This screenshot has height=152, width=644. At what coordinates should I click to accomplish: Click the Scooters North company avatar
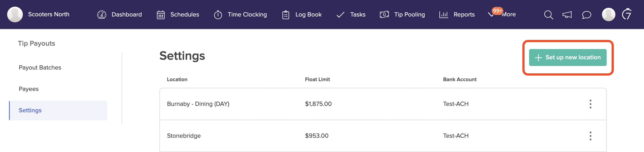[15, 14]
